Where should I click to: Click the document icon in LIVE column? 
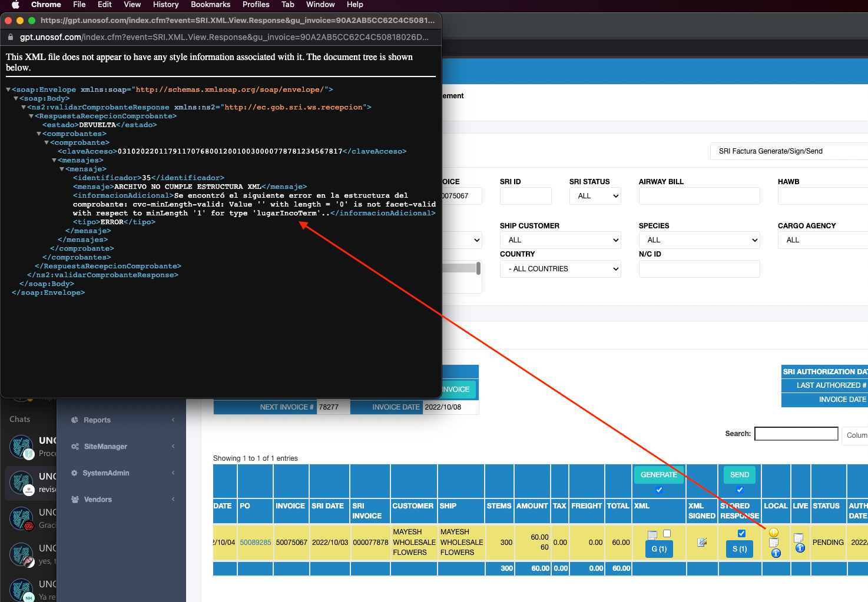(x=799, y=537)
